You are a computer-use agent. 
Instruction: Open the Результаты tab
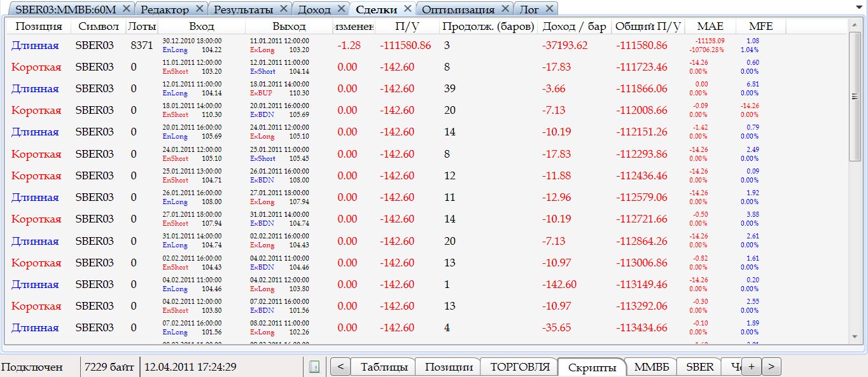pos(244,10)
